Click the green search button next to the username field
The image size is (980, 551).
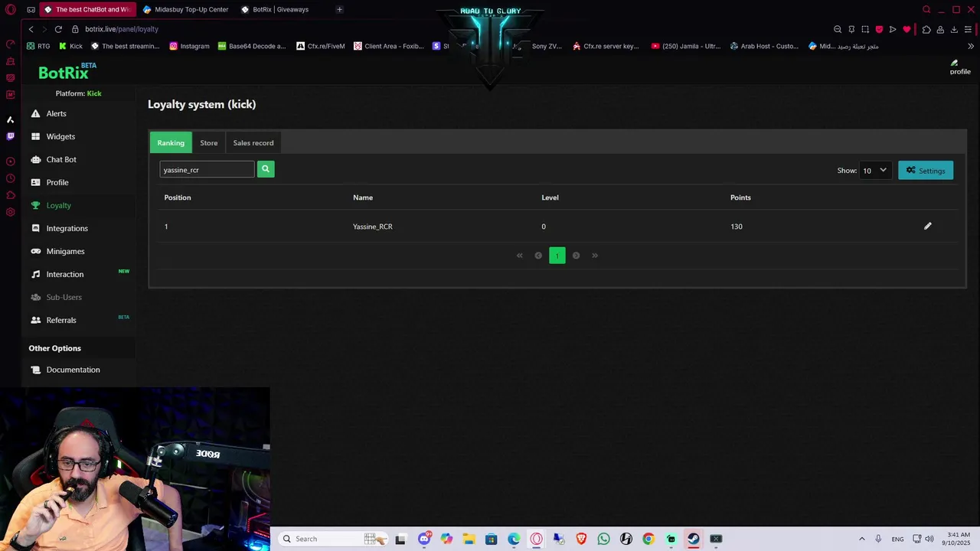point(266,169)
